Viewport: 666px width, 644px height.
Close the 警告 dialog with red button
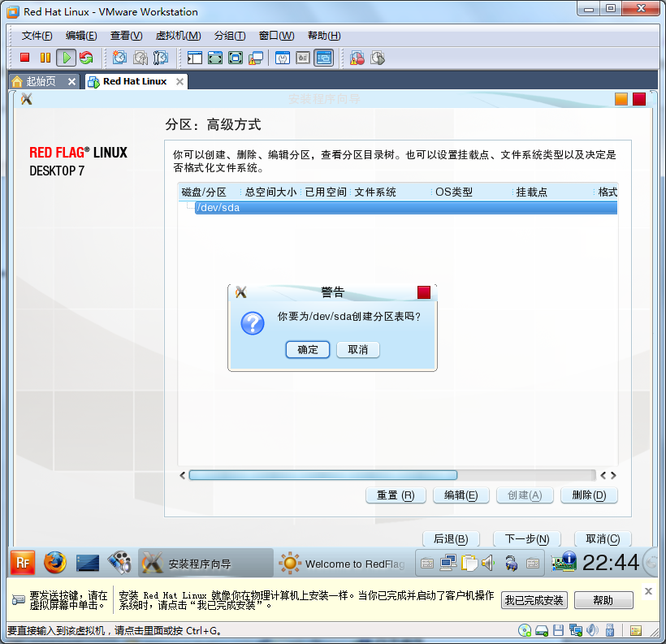423,292
